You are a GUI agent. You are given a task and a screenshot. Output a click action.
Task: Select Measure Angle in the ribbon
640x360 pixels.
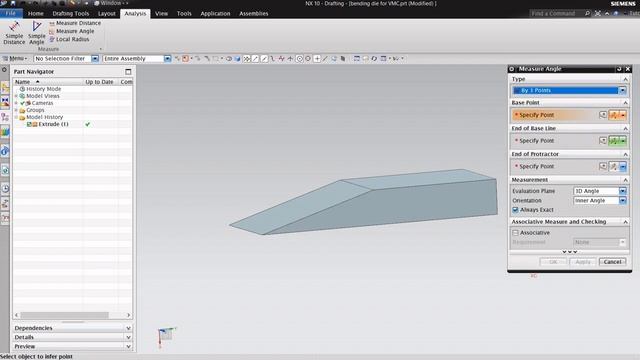(71, 31)
